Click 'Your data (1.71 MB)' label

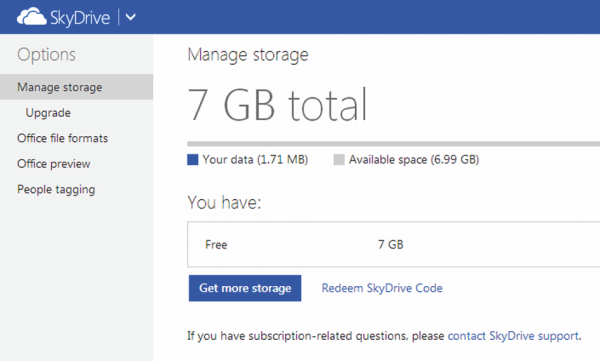[255, 160]
